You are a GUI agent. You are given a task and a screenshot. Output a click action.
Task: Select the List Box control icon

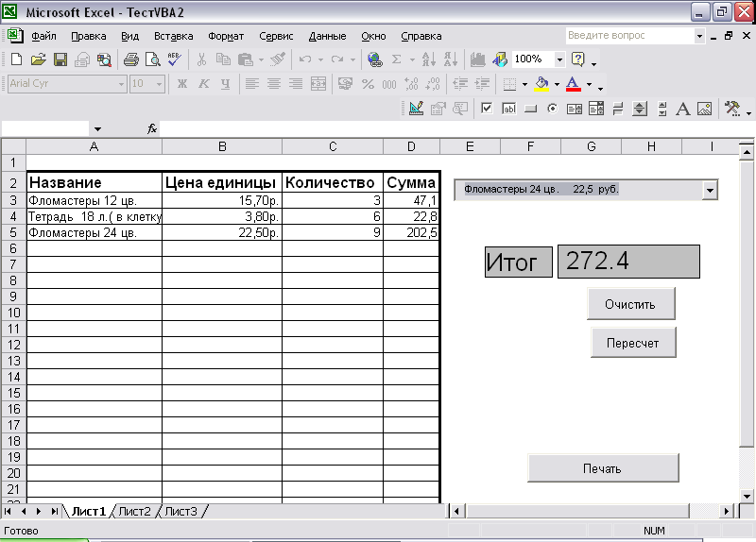pyautogui.click(x=575, y=109)
